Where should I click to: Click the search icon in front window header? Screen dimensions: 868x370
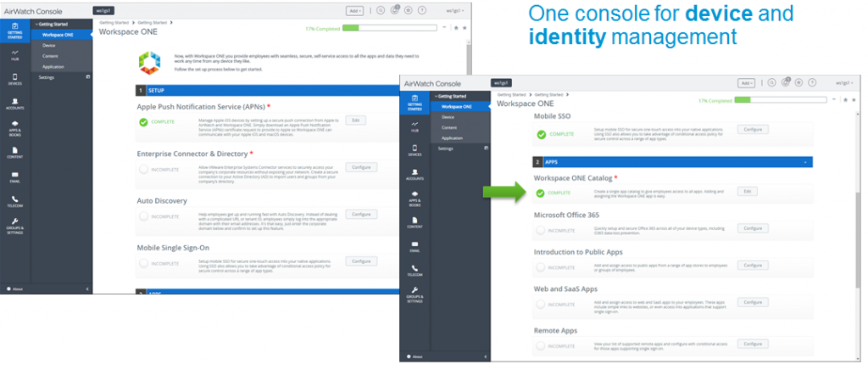(x=771, y=83)
